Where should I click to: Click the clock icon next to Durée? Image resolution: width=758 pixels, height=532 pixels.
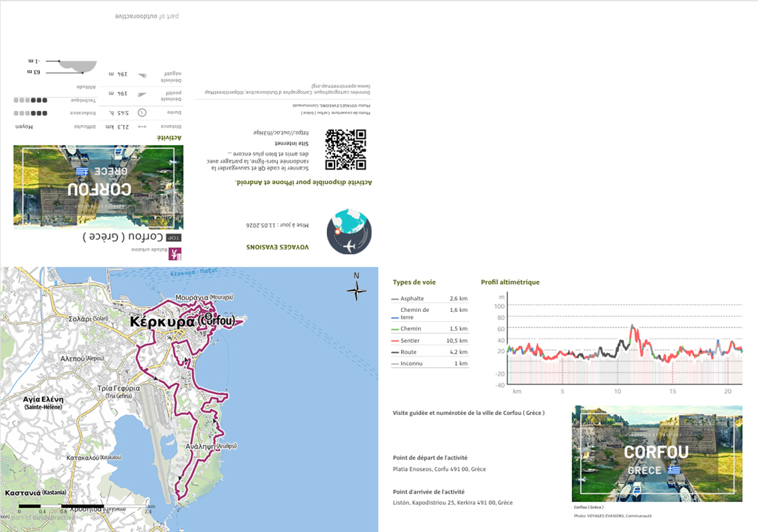(142, 112)
